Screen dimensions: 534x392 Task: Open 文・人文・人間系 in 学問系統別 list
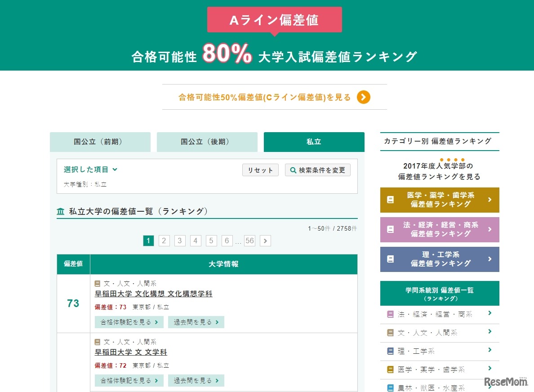[440, 333]
